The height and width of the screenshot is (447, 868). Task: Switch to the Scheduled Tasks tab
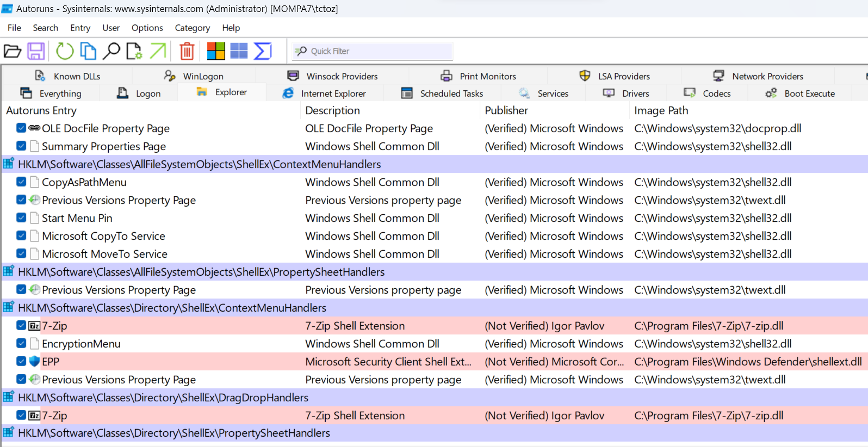442,93
